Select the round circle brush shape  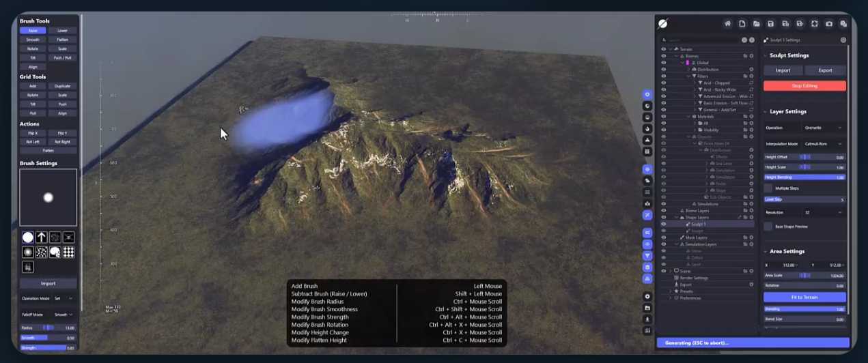coord(28,237)
